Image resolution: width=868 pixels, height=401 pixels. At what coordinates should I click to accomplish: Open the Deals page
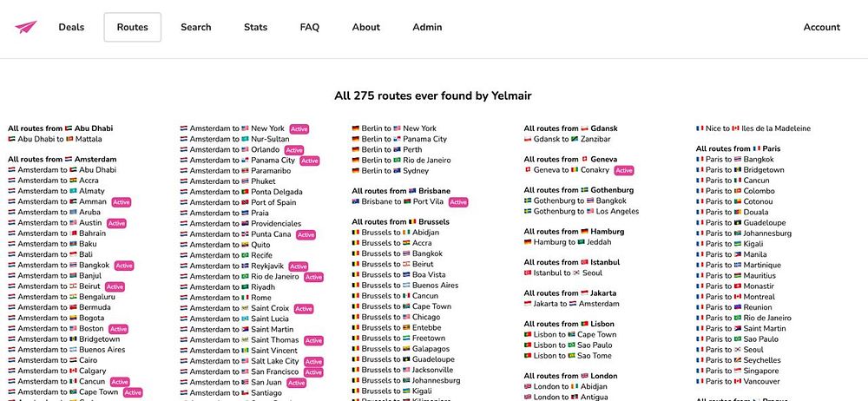click(71, 27)
